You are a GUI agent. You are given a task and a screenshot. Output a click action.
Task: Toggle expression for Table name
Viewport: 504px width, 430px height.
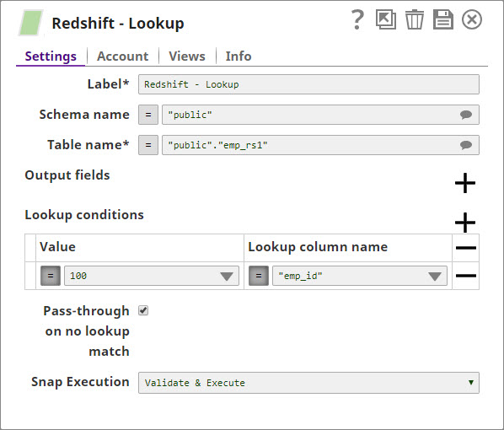148,145
